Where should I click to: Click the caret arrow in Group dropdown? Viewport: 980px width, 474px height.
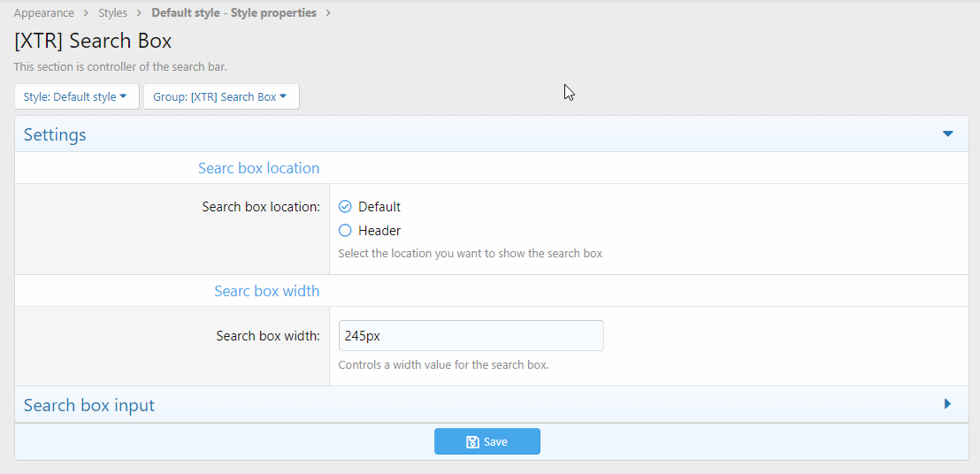point(283,96)
